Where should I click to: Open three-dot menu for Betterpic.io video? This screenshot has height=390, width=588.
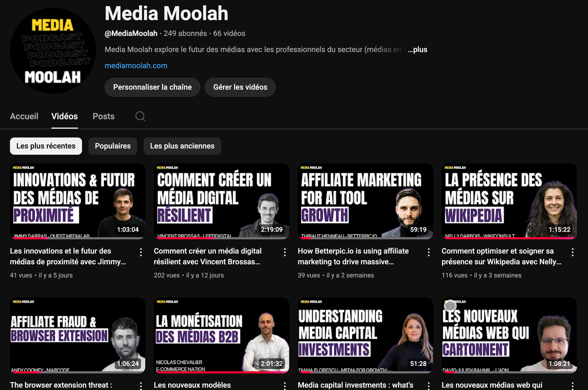[429, 252]
